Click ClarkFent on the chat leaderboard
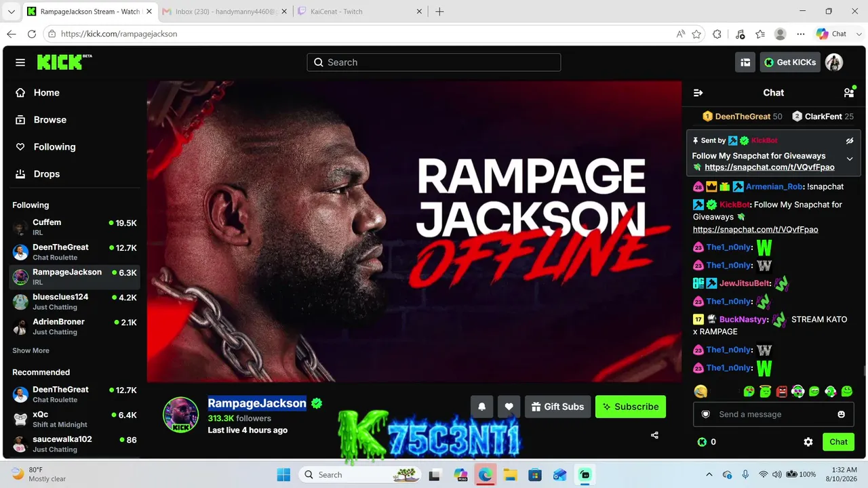This screenshot has width=868, height=488. [823, 117]
